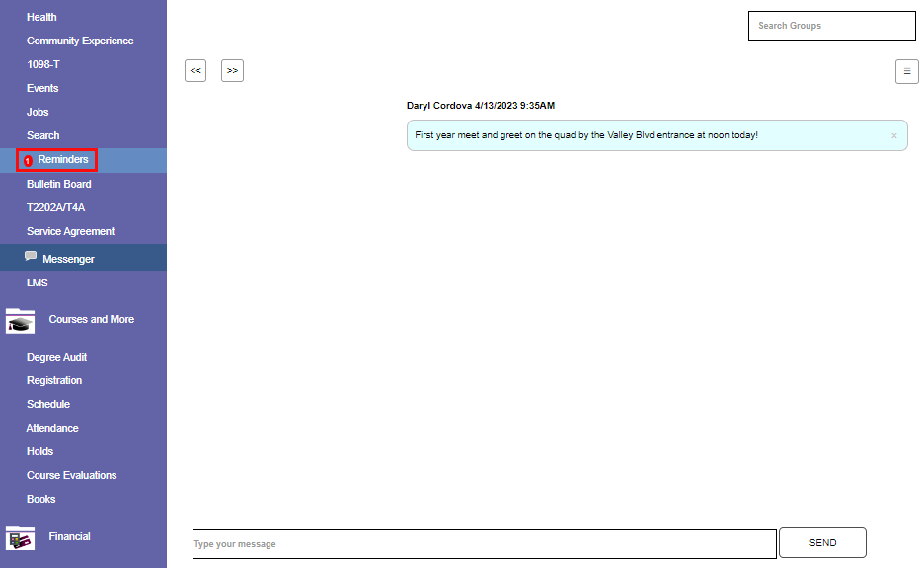Open the Books link
This screenshot has width=924, height=568.
click(x=40, y=499)
